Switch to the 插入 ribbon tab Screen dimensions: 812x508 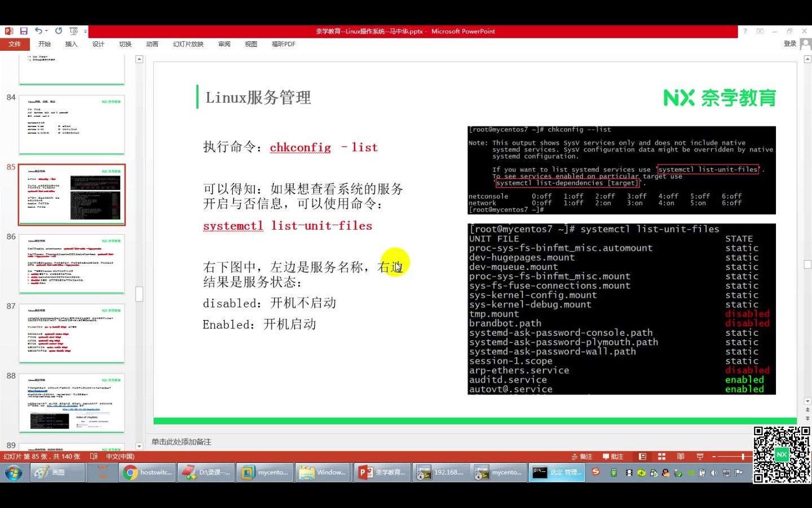tap(71, 43)
